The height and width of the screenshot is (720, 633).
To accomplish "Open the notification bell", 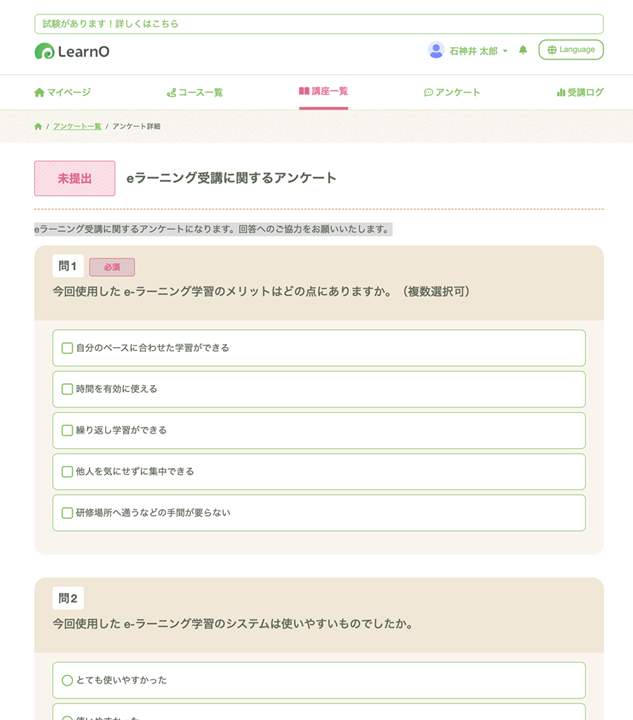I will (523, 50).
